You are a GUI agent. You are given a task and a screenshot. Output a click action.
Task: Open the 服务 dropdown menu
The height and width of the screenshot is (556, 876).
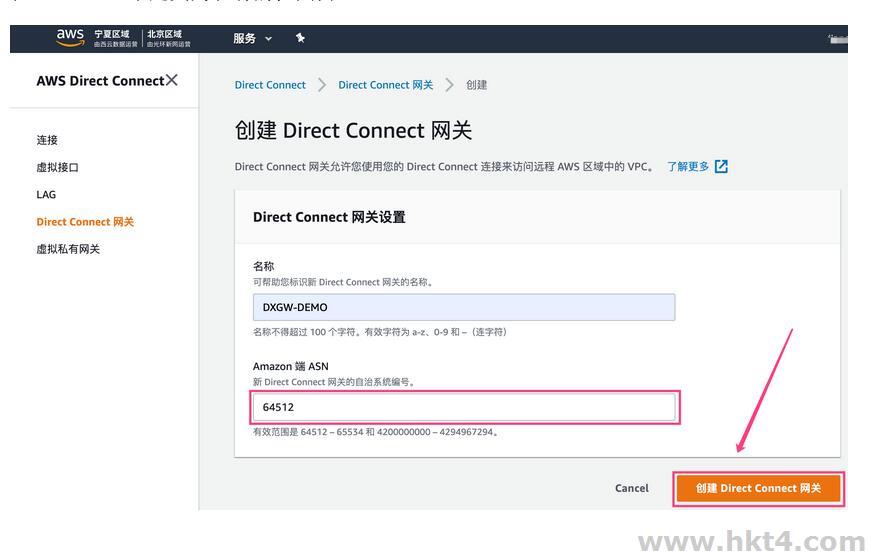point(252,39)
